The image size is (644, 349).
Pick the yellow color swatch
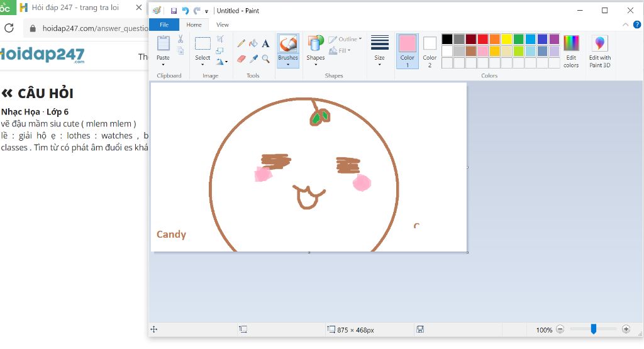coord(507,39)
